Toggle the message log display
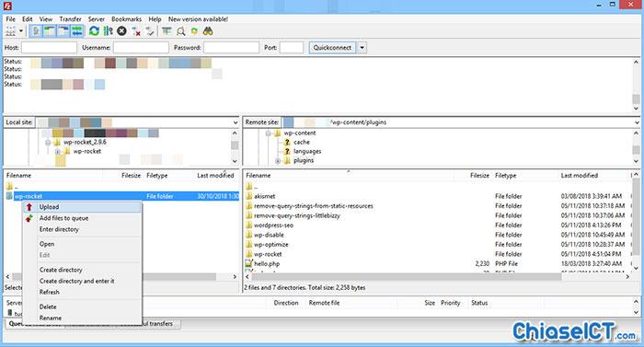Screen dimensions: 644x347 (x=36, y=31)
